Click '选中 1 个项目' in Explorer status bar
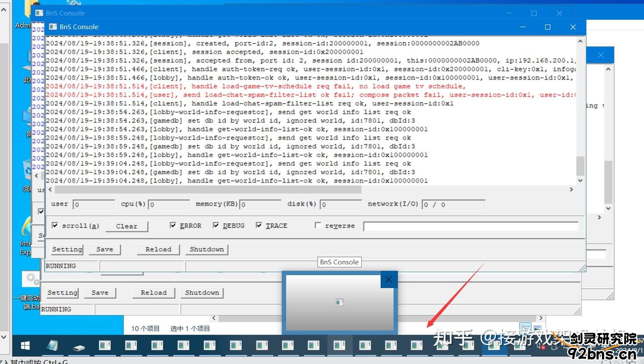This screenshot has width=644, height=364. click(x=190, y=328)
